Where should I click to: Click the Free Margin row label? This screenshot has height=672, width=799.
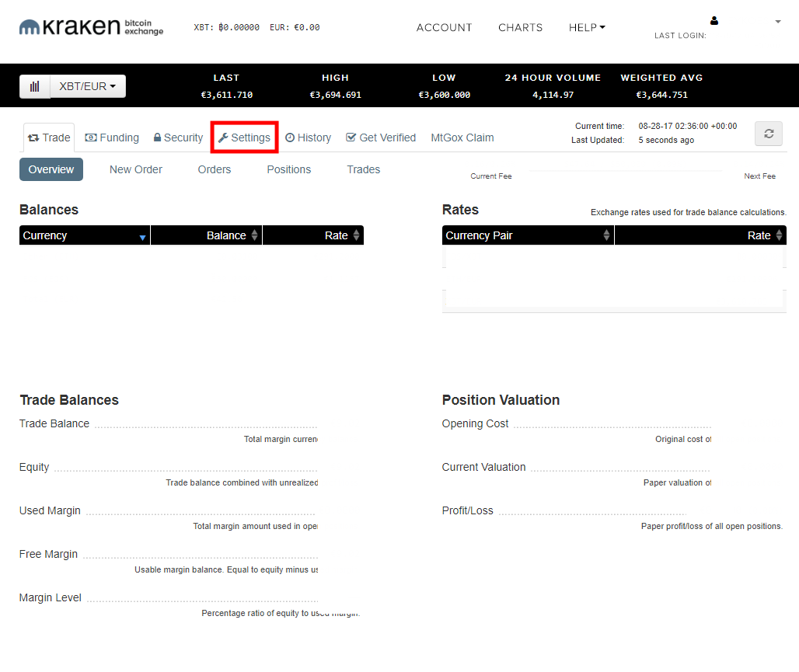click(x=48, y=555)
